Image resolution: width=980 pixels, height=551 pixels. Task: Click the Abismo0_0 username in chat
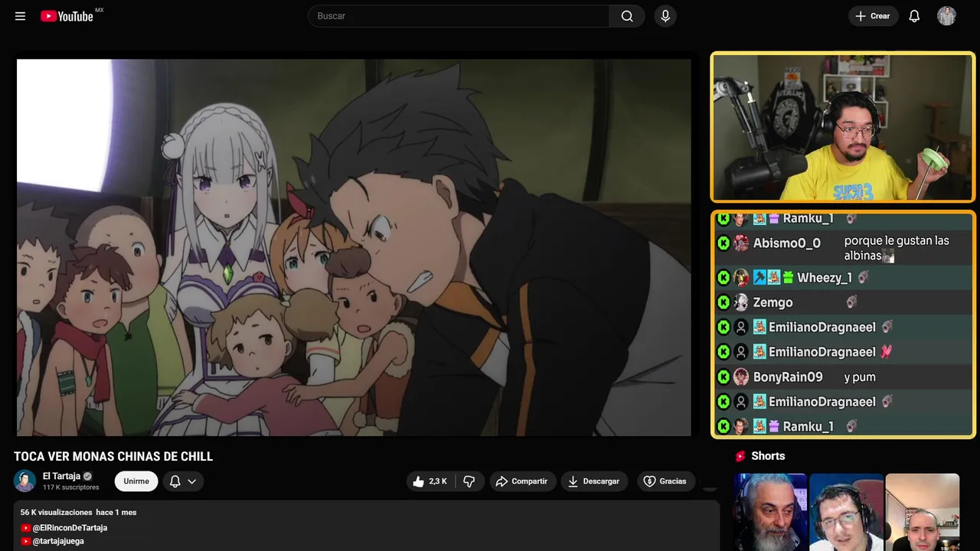[786, 243]
